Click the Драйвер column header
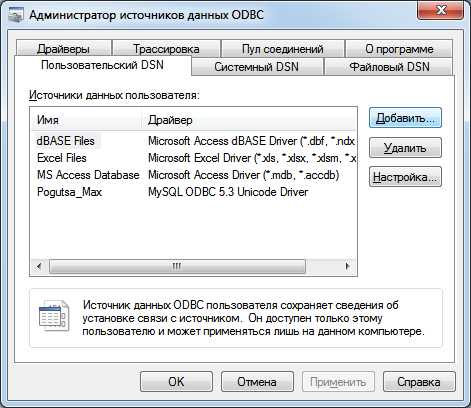Image resolution: width=471 pixels, height=408 pixels. (x=249, y=120)
